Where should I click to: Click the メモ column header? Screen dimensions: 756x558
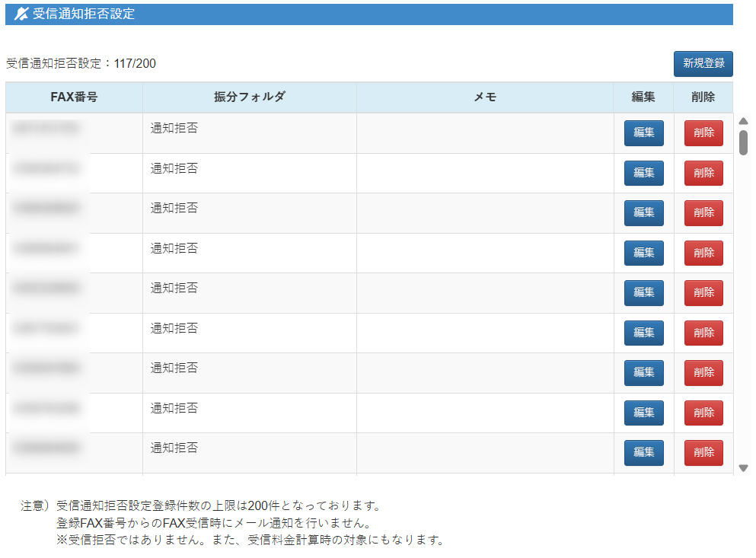click(x=485, y=97)
